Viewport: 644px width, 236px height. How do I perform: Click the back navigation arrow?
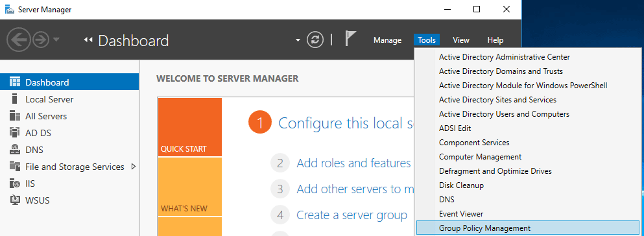(x=19, y=40)
